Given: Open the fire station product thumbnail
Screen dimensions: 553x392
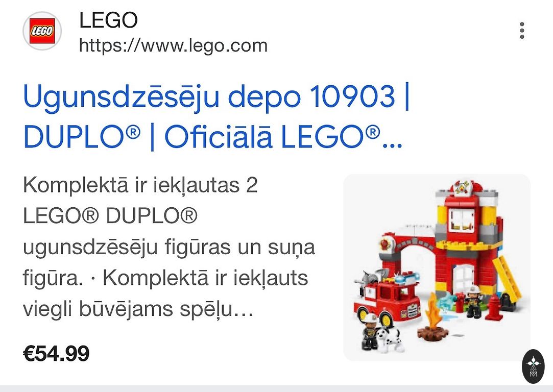Looking at the screenshot, I should pos(437,267).
